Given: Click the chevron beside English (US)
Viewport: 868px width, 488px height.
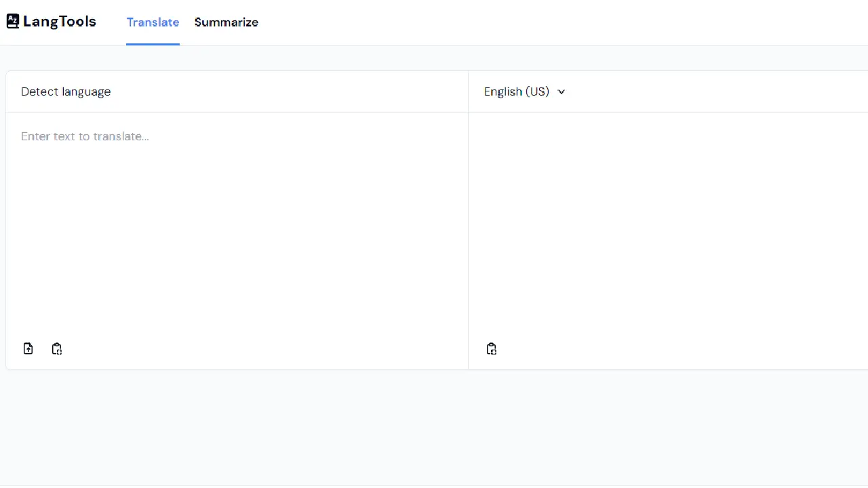Looking at the screenshot, I should click(x=561, y=91).
